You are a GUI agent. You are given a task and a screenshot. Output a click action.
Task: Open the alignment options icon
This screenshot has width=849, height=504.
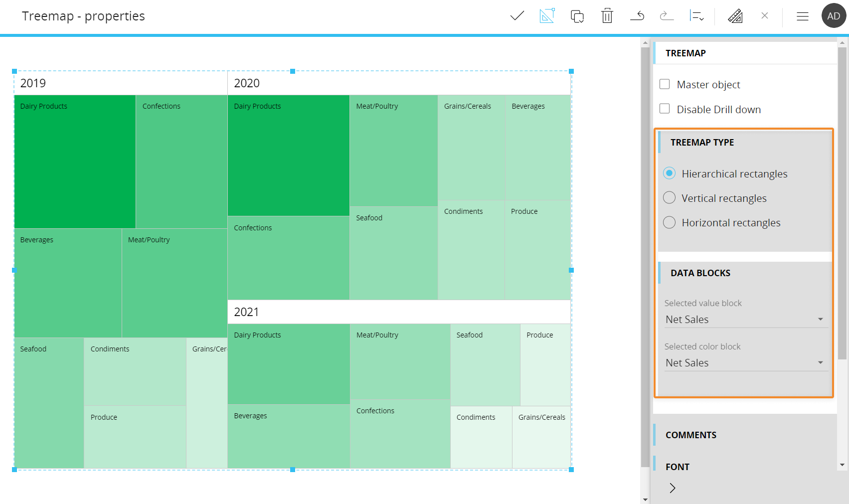point(696,16)
